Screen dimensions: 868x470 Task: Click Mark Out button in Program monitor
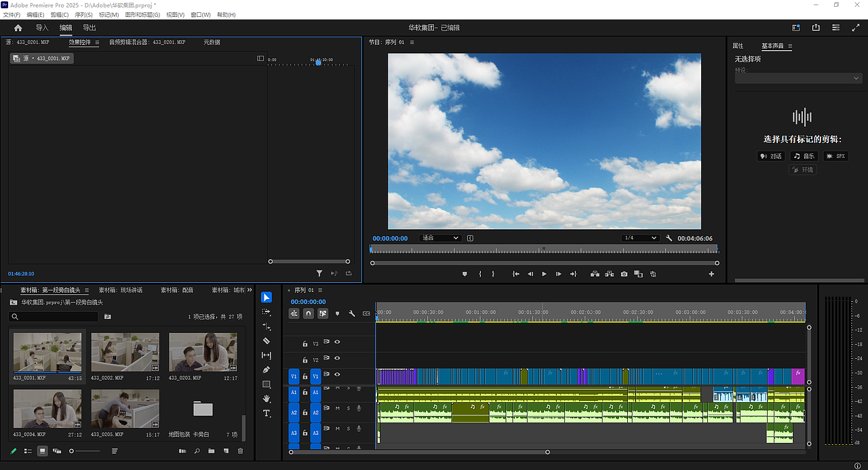coord(493,274)
